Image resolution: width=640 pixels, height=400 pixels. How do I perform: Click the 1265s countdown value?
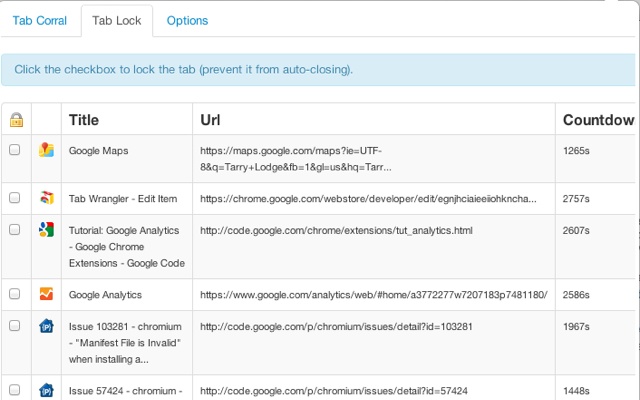[576, 151]
